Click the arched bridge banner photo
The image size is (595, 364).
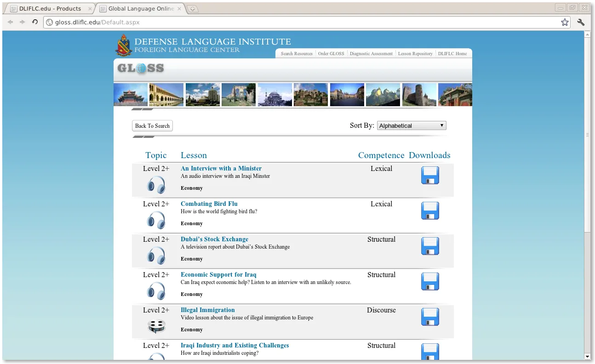tap(166, 95)
